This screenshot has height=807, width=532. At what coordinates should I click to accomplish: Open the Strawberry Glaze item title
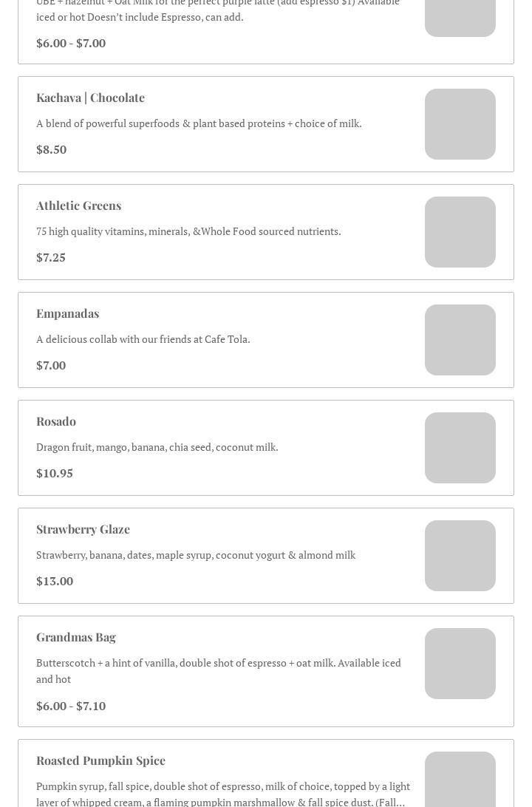click(83, 530)
